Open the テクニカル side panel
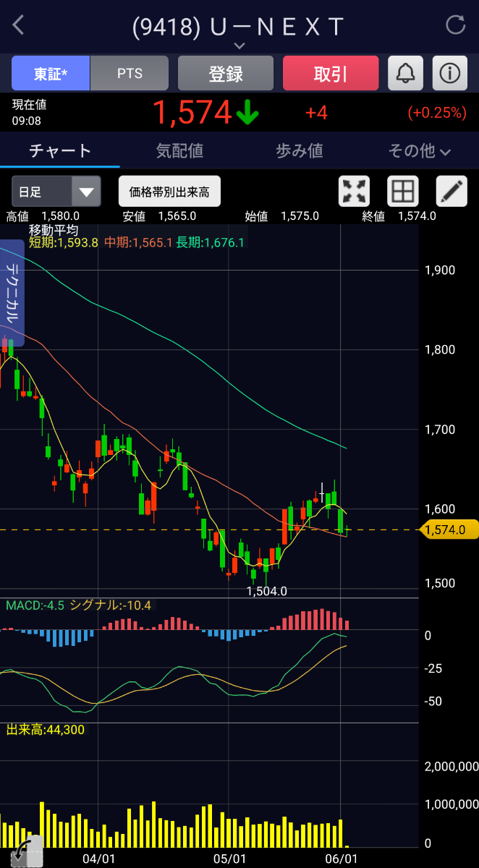 pos(14,294)
